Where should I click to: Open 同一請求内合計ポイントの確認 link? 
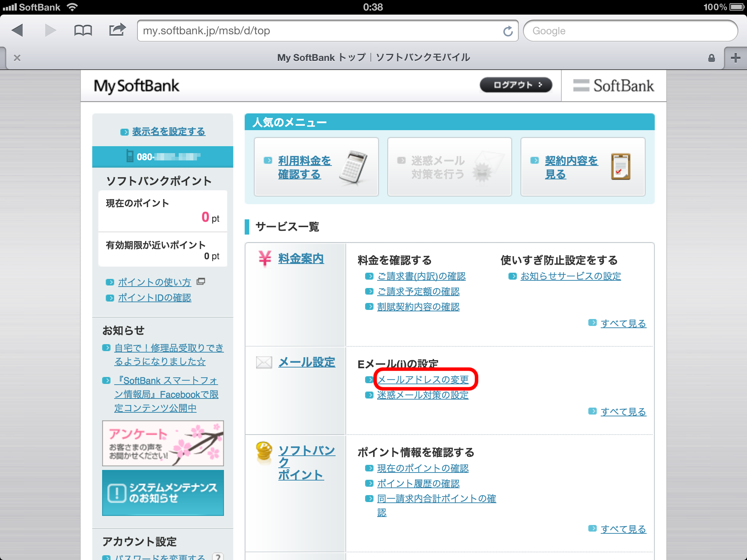coord(437,505)
